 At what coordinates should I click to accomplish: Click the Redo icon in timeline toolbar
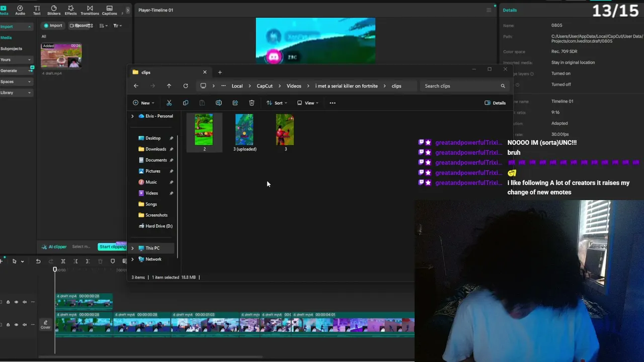click(50, 261)
